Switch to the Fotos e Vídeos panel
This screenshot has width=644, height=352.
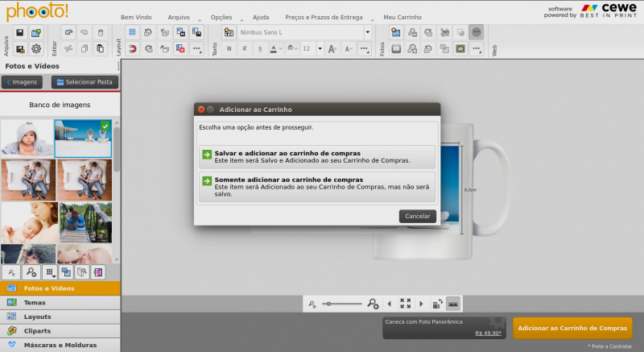click(60, 288)
